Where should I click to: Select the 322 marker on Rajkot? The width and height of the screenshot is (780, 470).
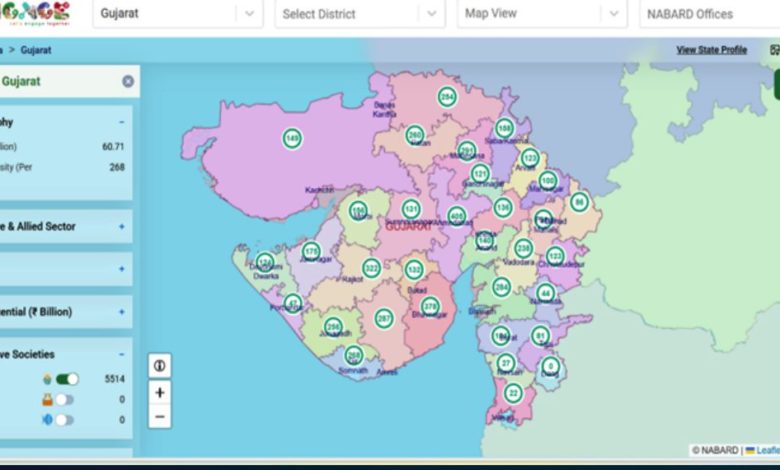(371, 268)
